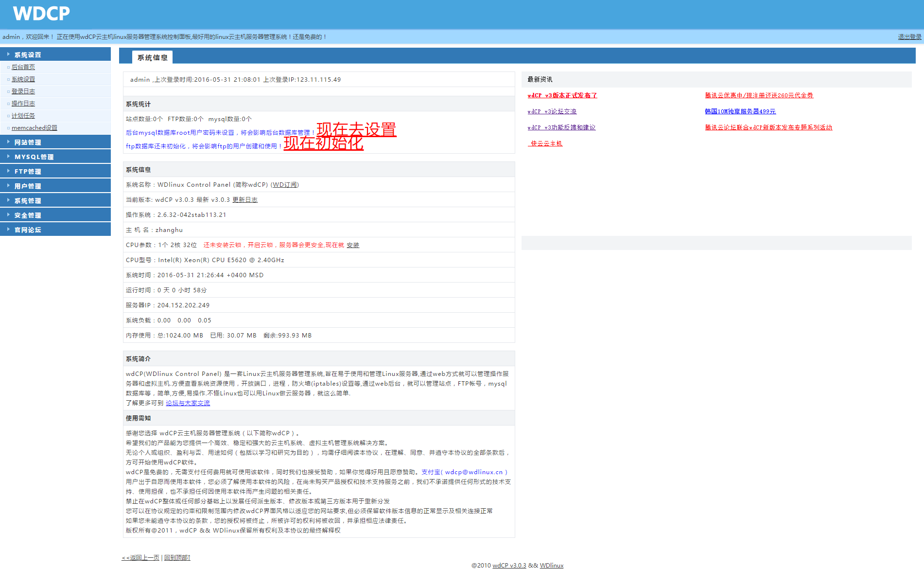Screen dimensions: 924x569
Task: Expand the 网站管理 sidebar section
Action: point(28,142)
